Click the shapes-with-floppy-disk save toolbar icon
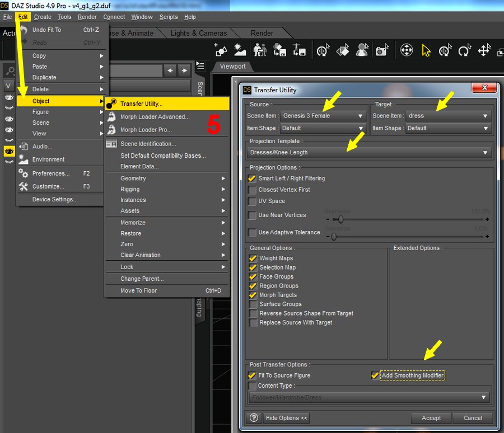This screenshot has height=433, width=504. [x=279, y=50]
